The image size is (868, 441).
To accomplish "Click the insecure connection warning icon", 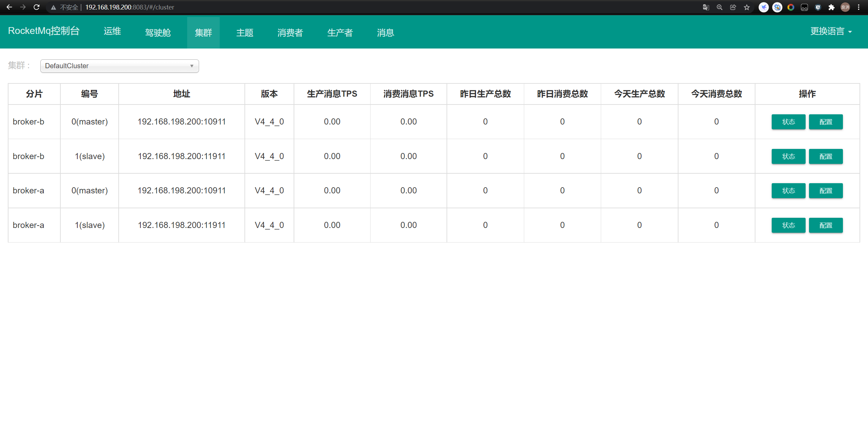I will click(54, 7).
